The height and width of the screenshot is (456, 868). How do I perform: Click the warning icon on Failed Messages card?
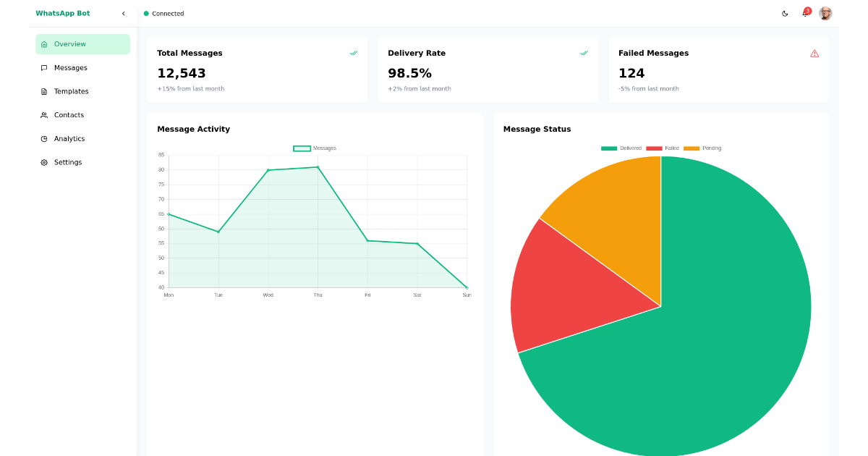pos(814,53)
